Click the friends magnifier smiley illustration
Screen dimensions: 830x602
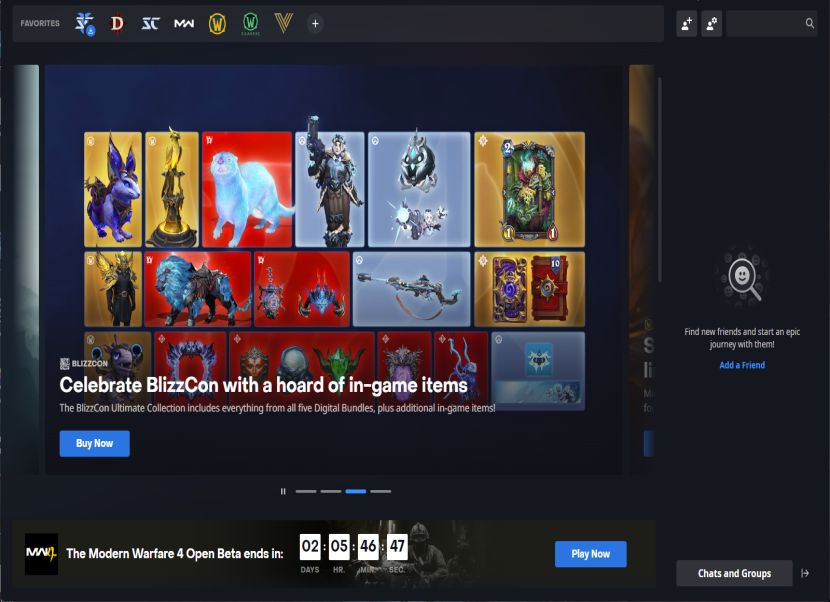click(742, 276)
